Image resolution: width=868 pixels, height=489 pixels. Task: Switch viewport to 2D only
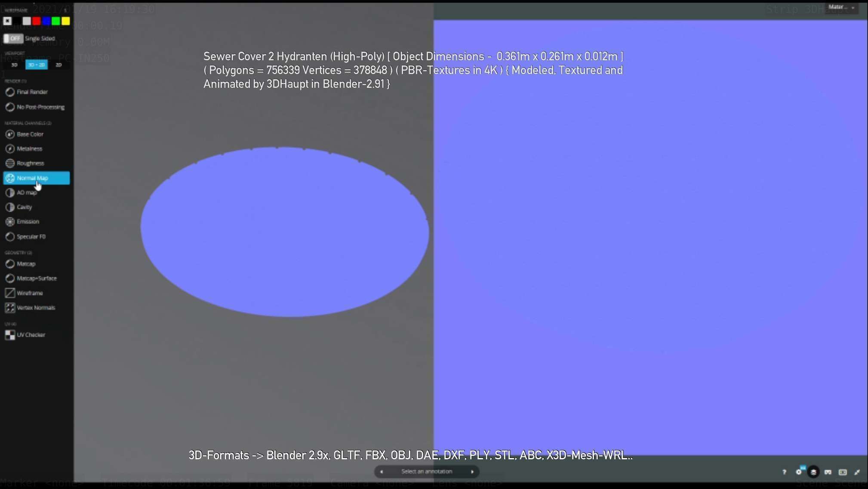coord(58,65)
